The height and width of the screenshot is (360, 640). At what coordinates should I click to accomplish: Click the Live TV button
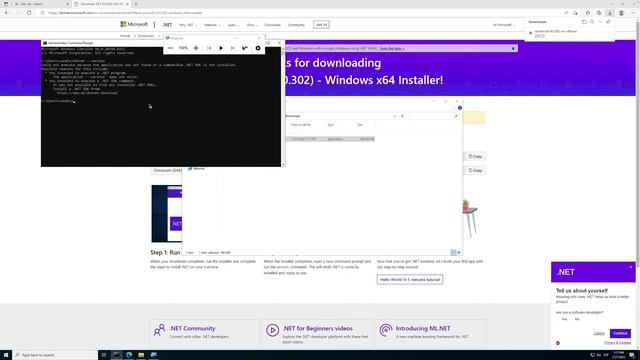tap(321, 25)
